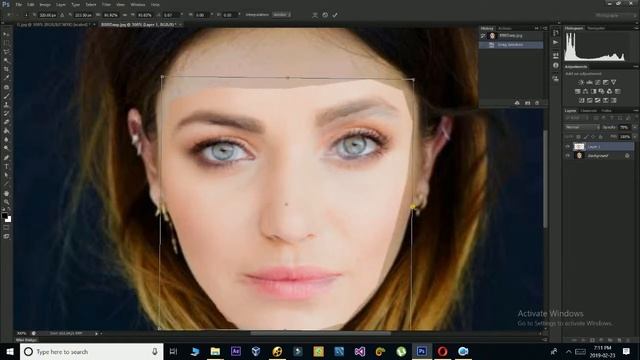
Task: Click the background color swatch
Action: [x=8, y=220]
